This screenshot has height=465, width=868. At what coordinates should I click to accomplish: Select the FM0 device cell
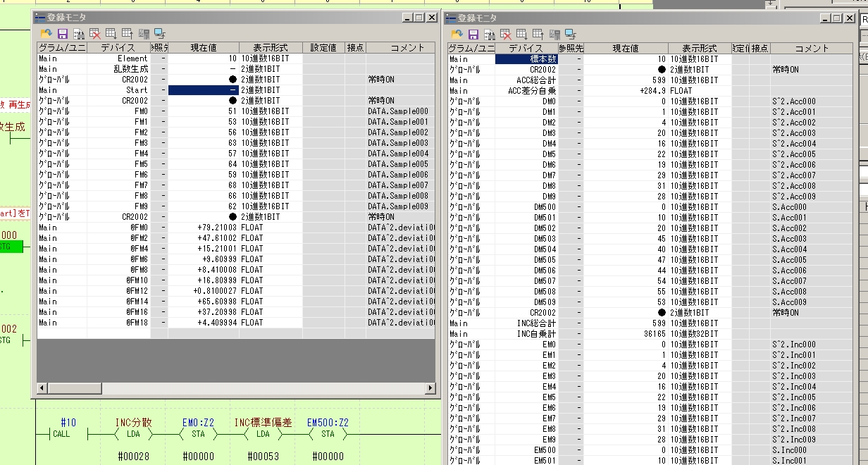click(x=118, y=111)
